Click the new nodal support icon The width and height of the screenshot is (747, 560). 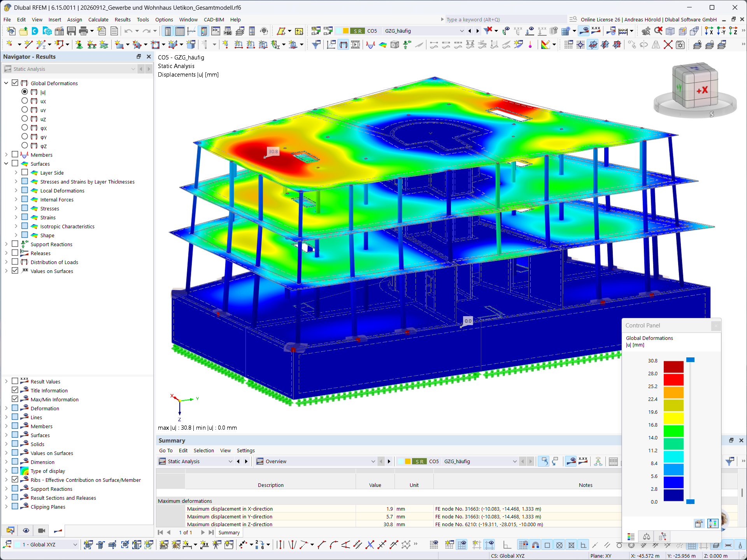79,45
